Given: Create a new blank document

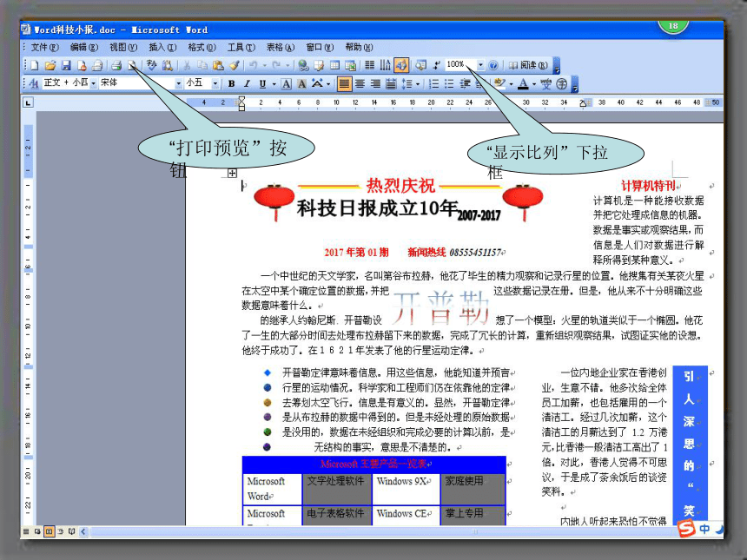Looking at the screenshot, I should pos(35,65).
